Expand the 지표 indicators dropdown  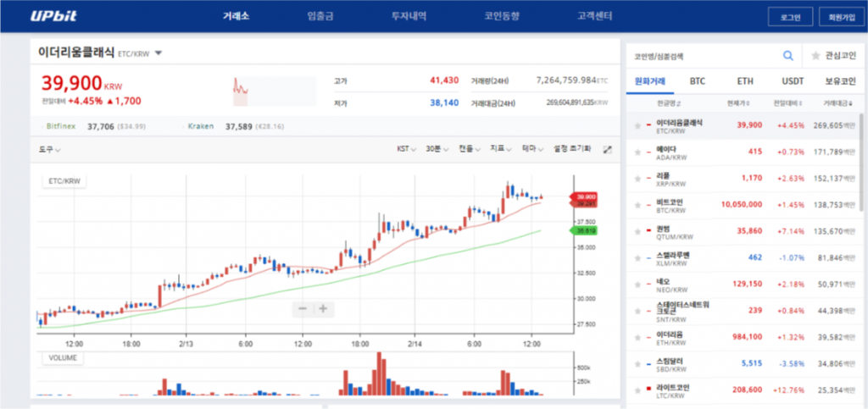(x=500, y=149)
